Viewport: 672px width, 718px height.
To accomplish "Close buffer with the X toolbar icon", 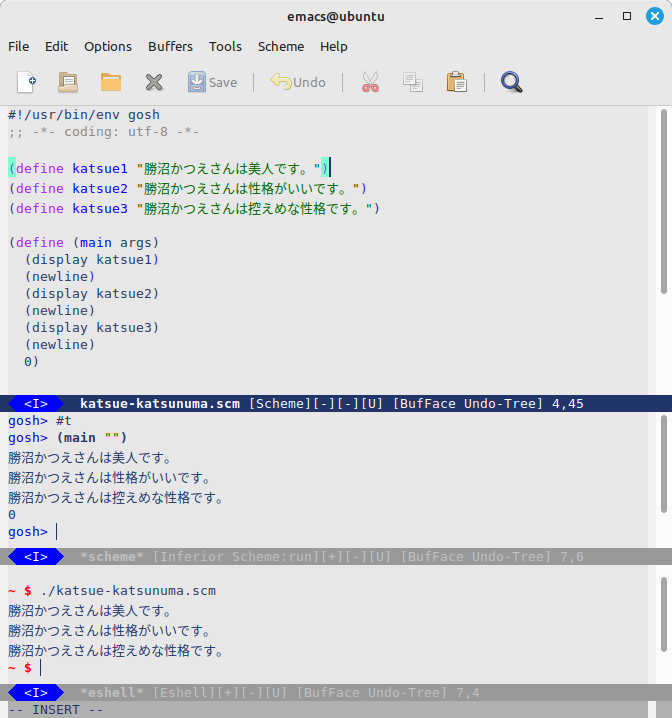I will (154, 82).
